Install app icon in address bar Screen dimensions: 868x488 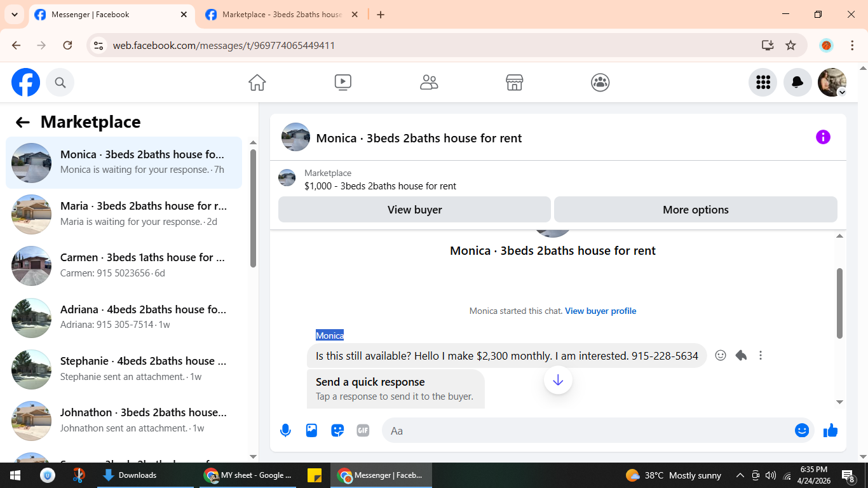click(x=768, y=45)
